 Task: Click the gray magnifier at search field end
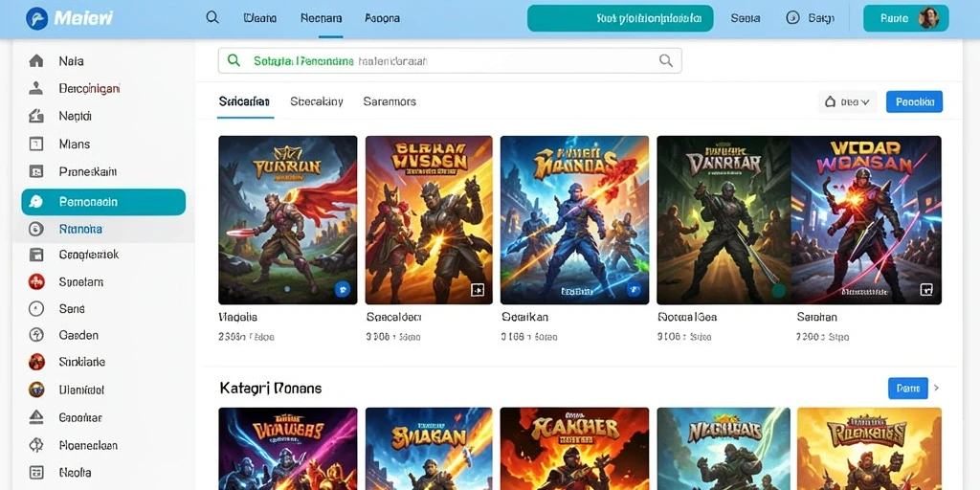coord(666,60)
